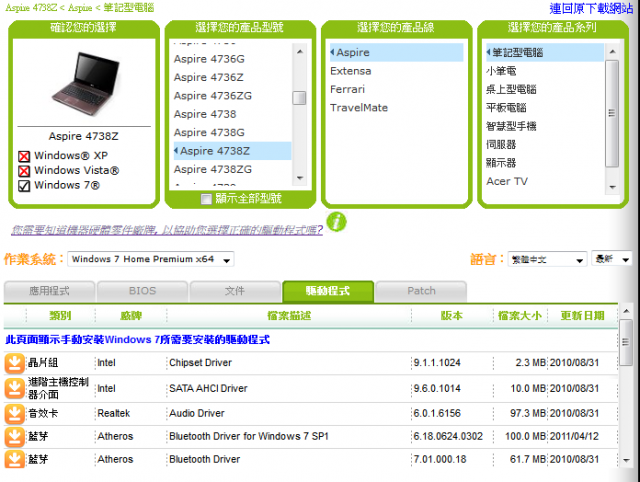Select Aspire 4736Z model

click(209, 78)
